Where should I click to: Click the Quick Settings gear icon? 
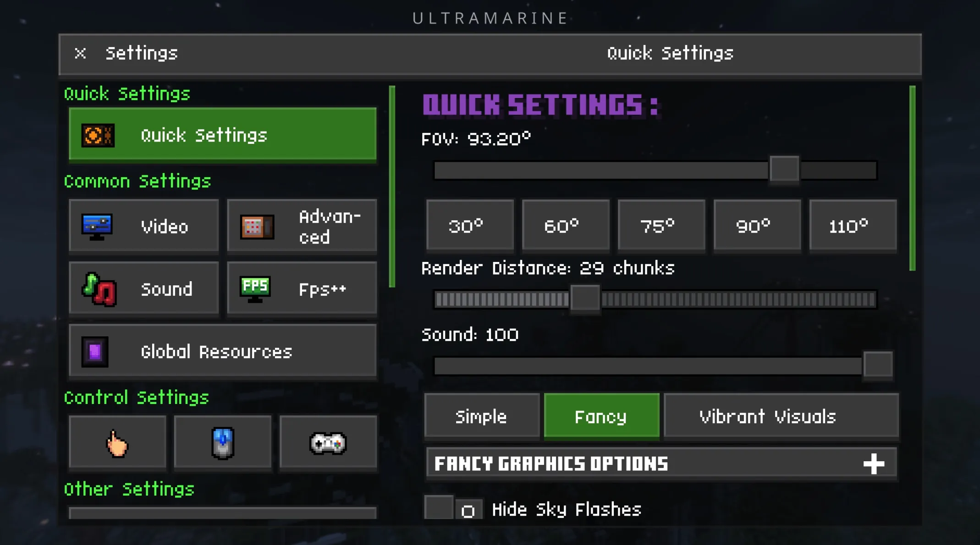coord(98,136)
